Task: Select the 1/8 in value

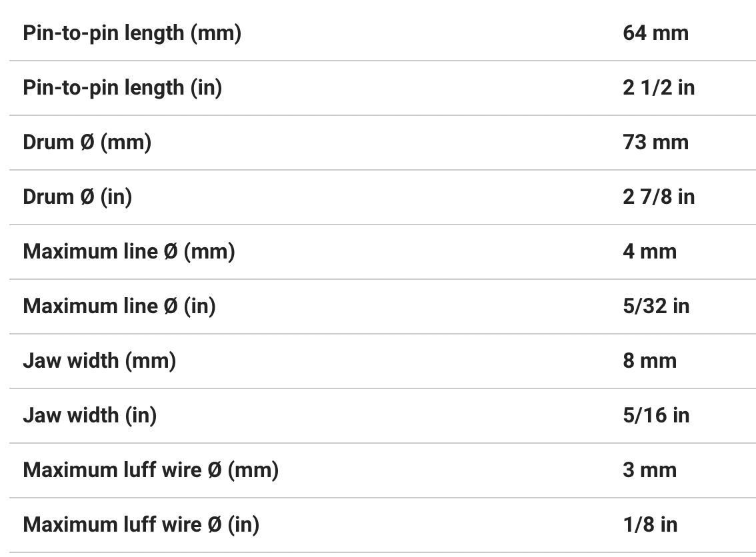Action: point(650,524)
